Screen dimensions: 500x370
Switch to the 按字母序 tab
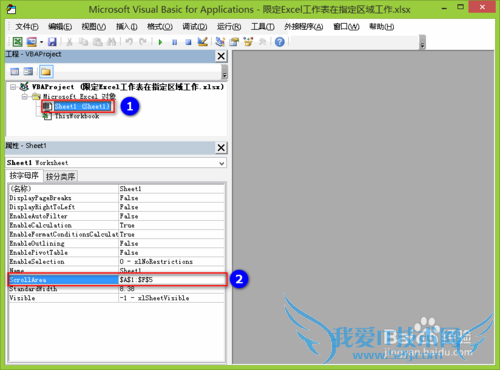tap(24, 175)
